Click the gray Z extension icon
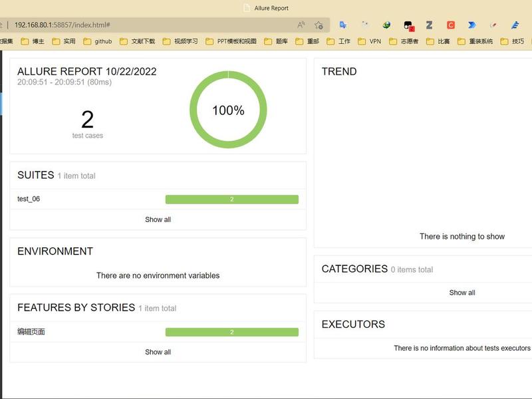 [429, 25]
